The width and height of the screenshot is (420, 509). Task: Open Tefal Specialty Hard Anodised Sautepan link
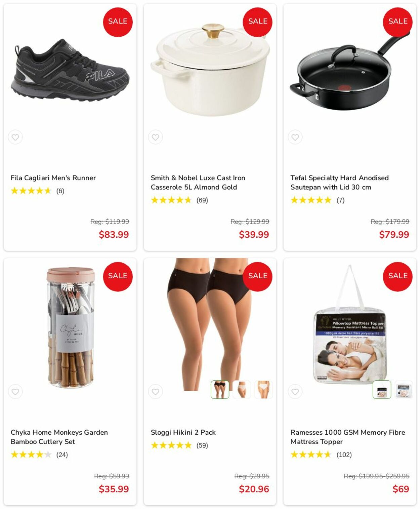pos(339,183)
